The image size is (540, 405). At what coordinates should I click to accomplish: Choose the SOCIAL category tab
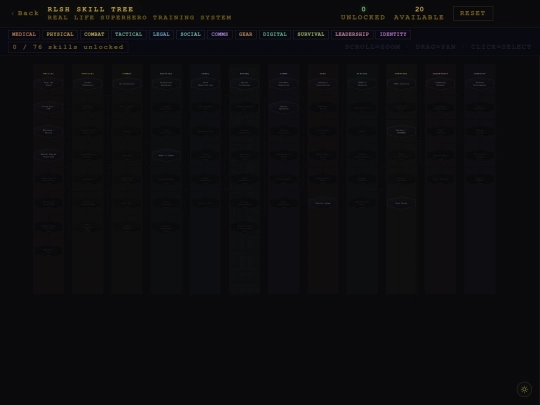point(190,34)
